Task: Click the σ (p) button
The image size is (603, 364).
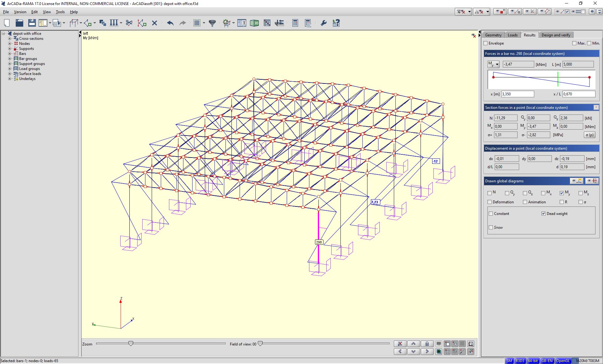Action: [589, 135]
